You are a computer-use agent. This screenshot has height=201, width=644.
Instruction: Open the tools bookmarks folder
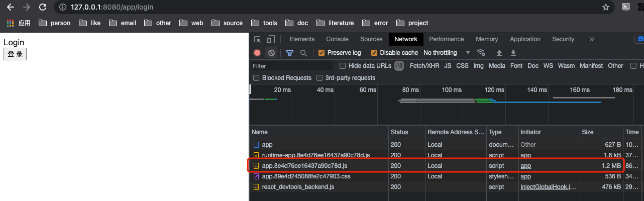tap(264, 23)
